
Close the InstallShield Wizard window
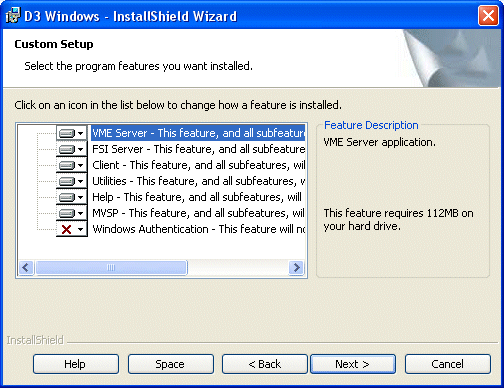[x=488, y=16]
